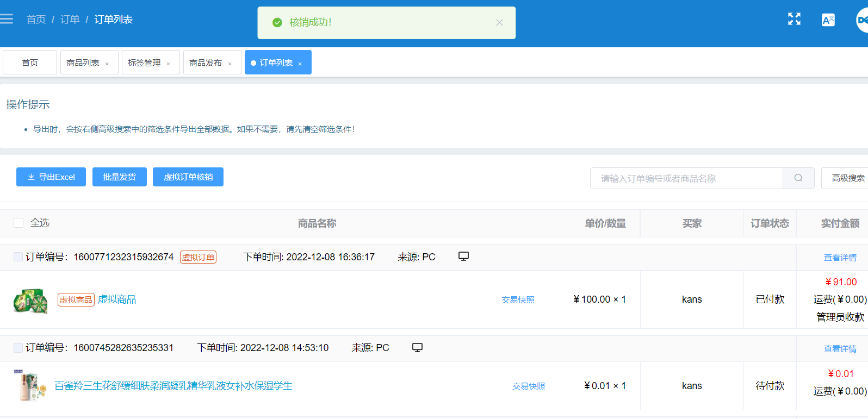Image resolution: width=868 pixels, height=419 pixels.
Task: Toggle the hamburger sidebar menu icon
Action: [x=7, y=19]
